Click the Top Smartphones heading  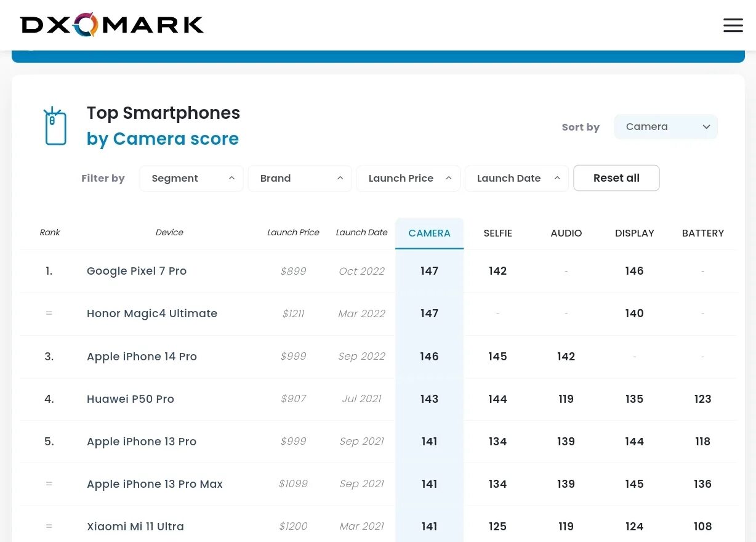pyautogui.click(x=163, y=113)
